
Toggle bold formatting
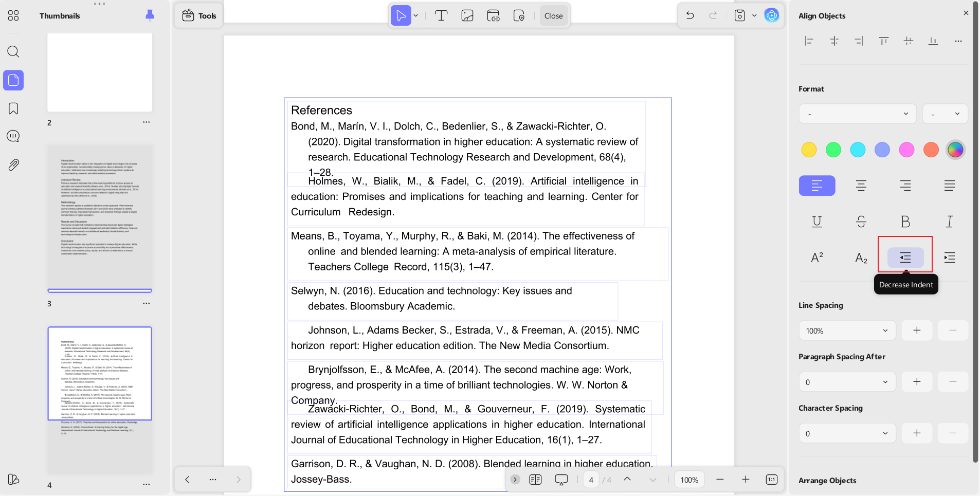click(905, 222)
